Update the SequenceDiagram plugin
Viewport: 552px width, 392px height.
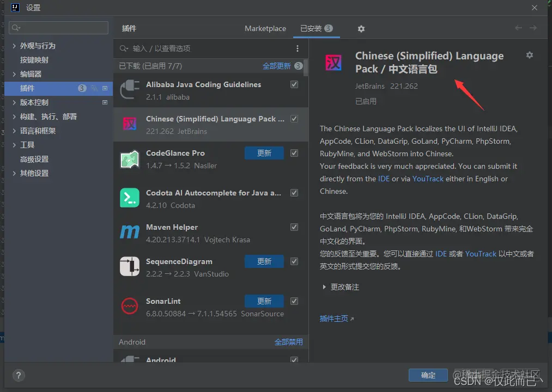pyautogui.click(x=264, y=261)
